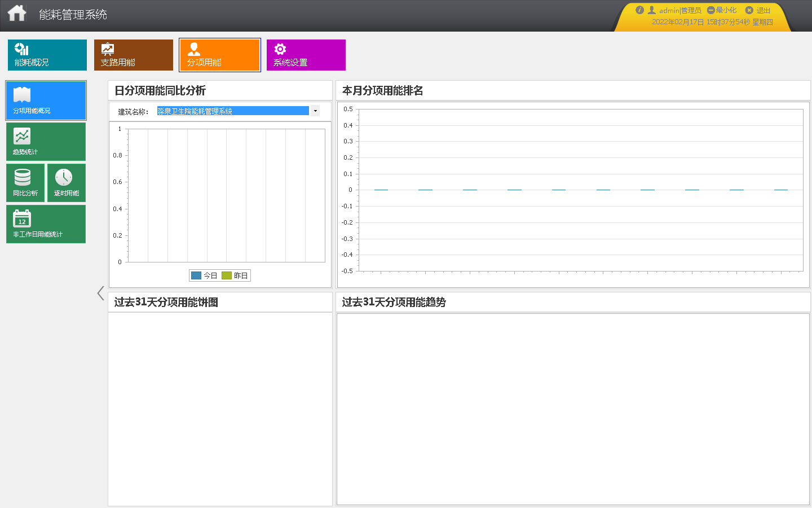The width and height of the screenshot is (812, 508).
Task: Click the 非工作日用能统计 calendar icon
Action: point(22,218)
